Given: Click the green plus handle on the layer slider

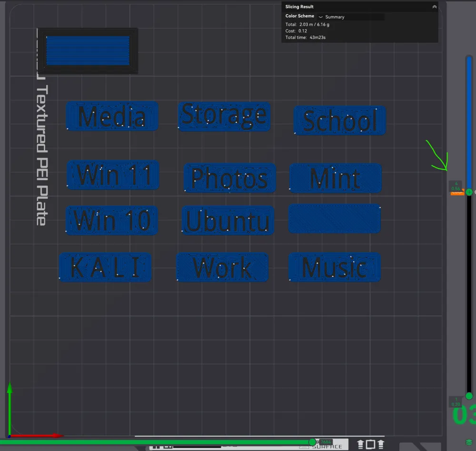Looking at the screenshot, I should pyautogui.click(x=469, y=192).
